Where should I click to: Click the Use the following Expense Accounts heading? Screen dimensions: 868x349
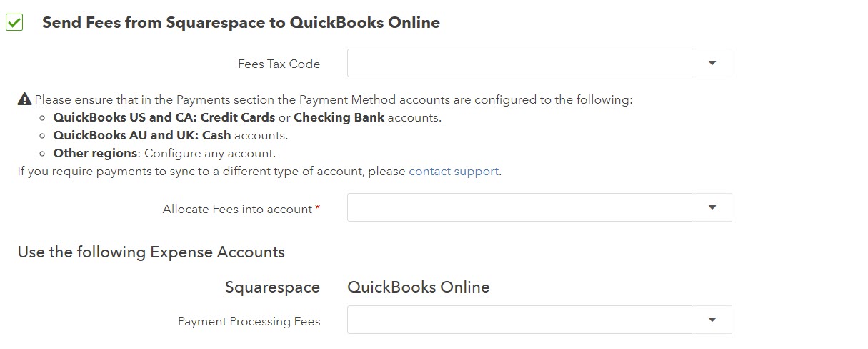(x=151, y=252)
